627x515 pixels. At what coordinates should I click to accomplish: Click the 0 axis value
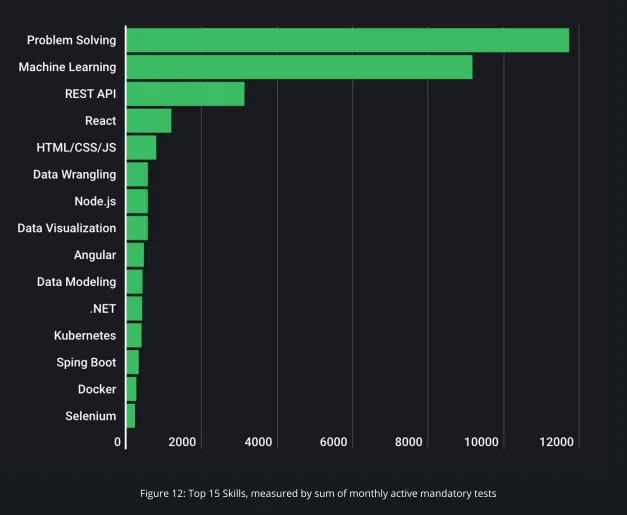[x=117, y=442]
